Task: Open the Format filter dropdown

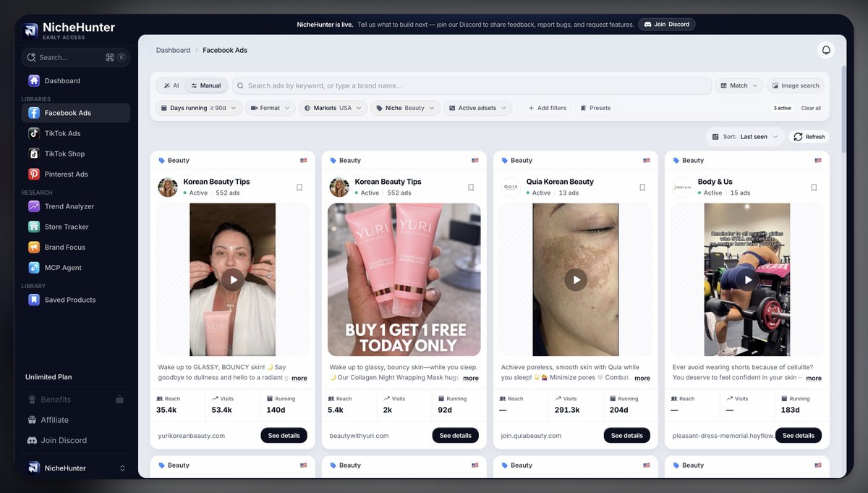Action: pyautogui.click(x=271, y=108)
